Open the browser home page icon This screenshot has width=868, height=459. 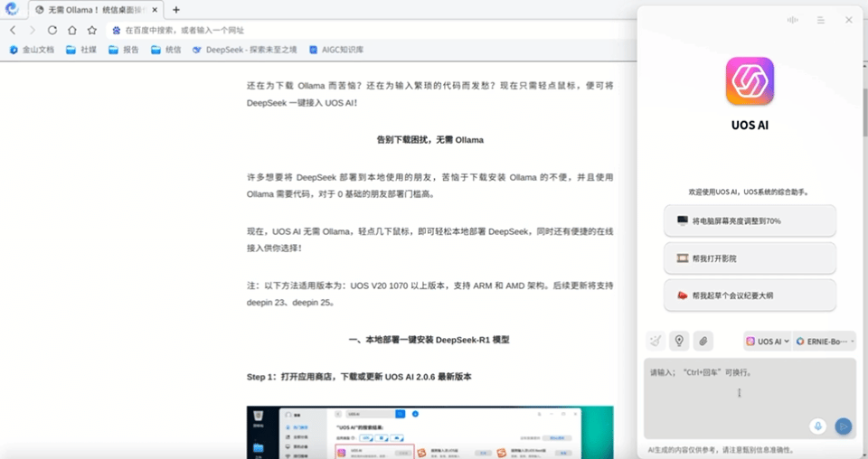72,30
